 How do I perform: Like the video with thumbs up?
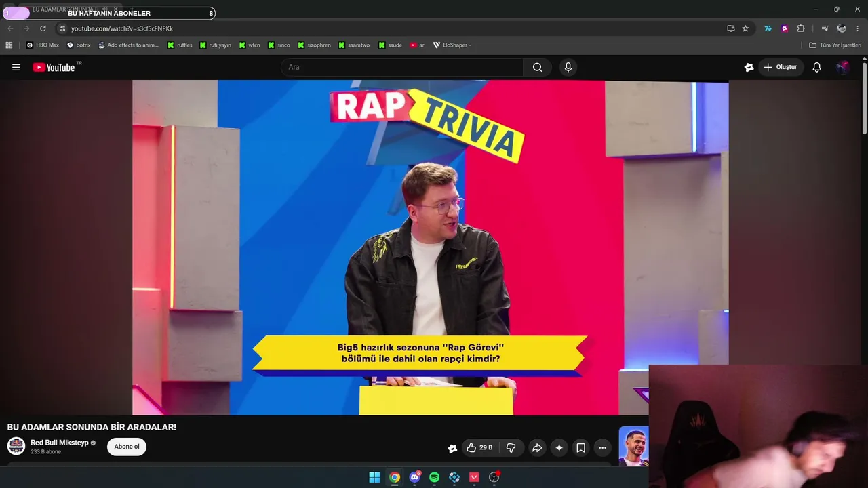click(479, 447)
